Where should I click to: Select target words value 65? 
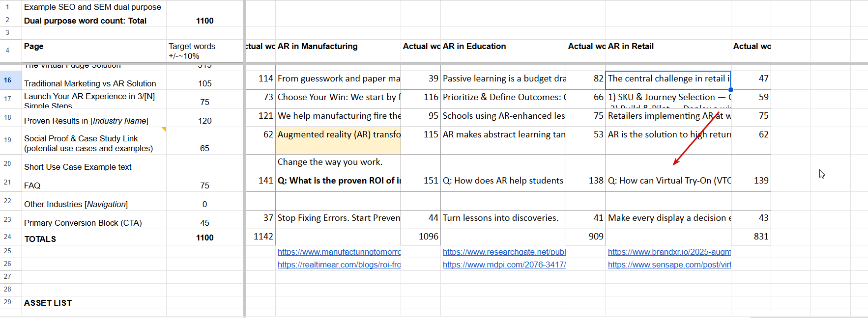coord(204,141)
